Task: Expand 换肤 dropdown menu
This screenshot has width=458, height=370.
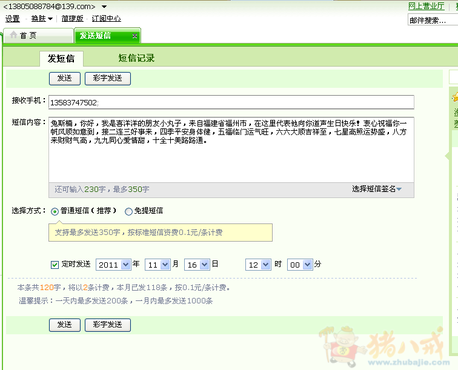Action: (42, 19)
